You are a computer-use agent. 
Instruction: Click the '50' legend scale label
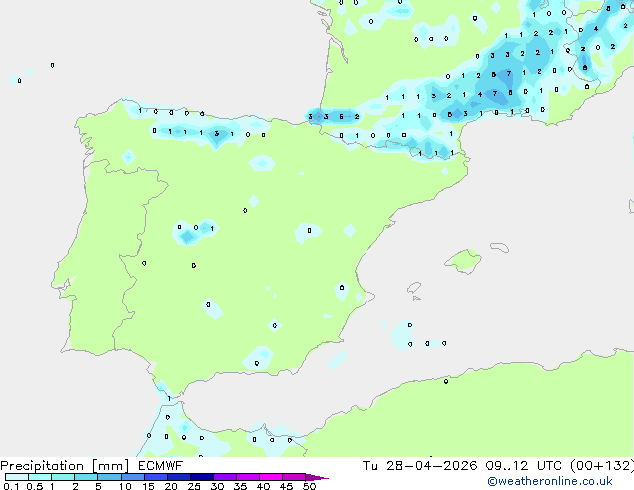click(309, 486)
